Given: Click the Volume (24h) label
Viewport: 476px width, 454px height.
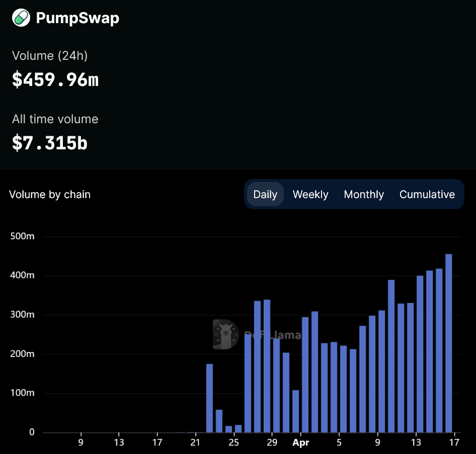Looking at the screenshot, I should coord(50,56).
